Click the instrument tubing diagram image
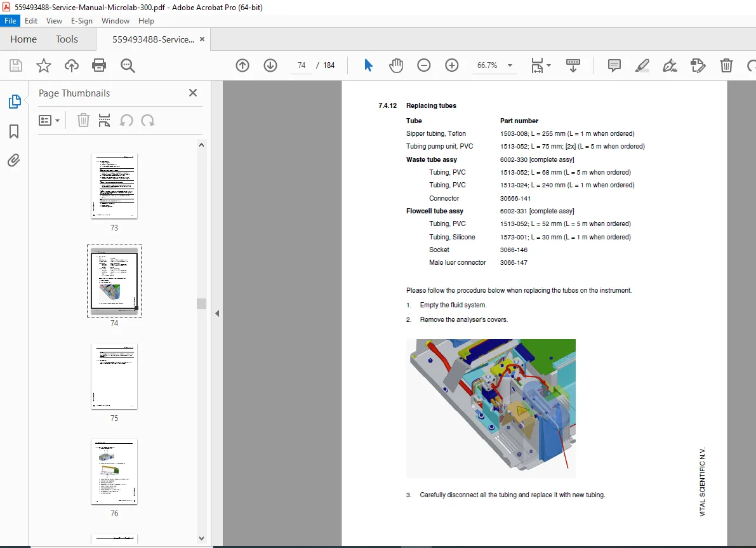The image size is (756, 548). point(491,408)
